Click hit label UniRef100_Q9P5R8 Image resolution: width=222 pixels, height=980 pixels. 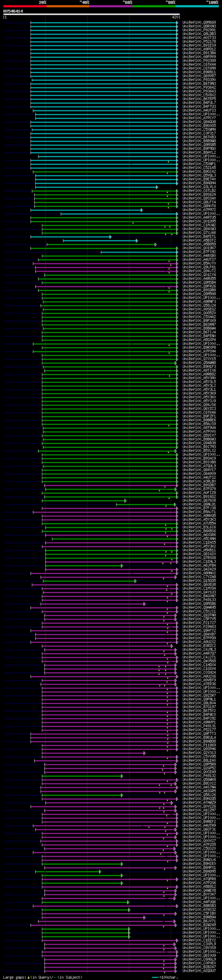point(199,764)
